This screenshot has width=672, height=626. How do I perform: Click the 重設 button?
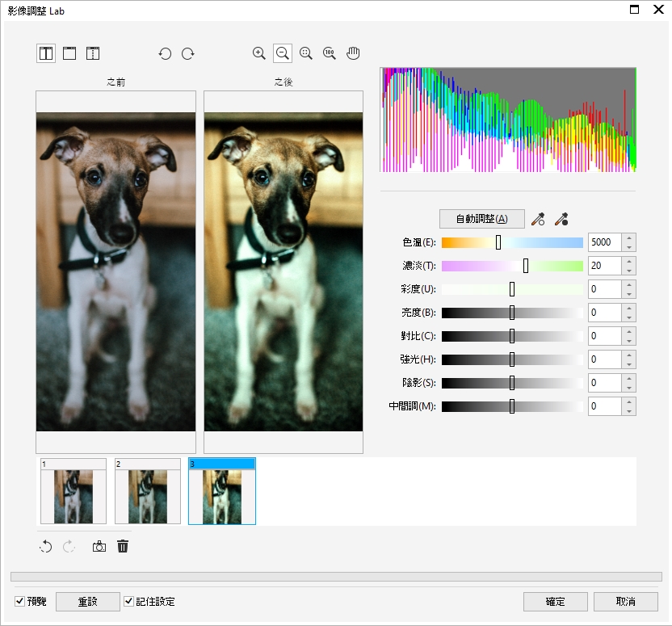87,602
